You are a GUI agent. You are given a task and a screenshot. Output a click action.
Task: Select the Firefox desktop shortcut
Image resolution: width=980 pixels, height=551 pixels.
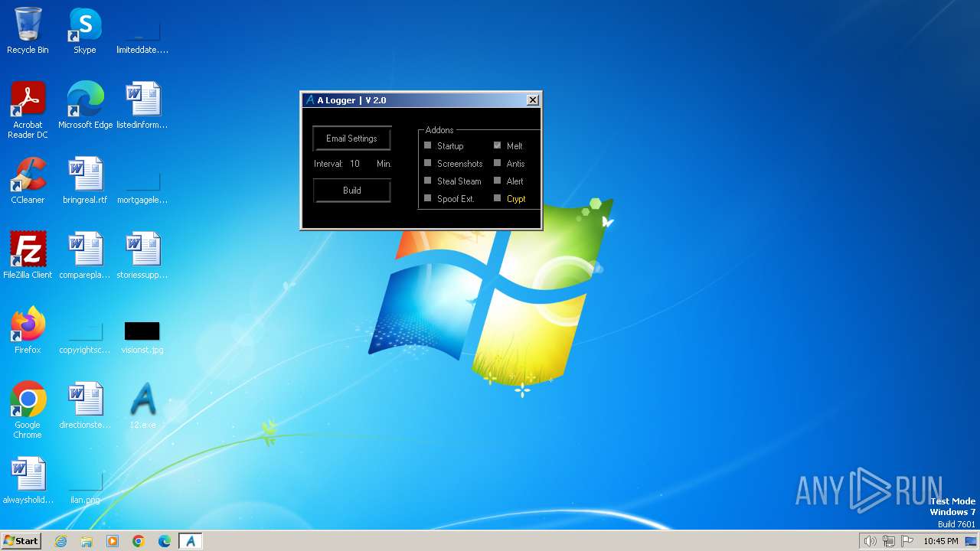(28, 331)
